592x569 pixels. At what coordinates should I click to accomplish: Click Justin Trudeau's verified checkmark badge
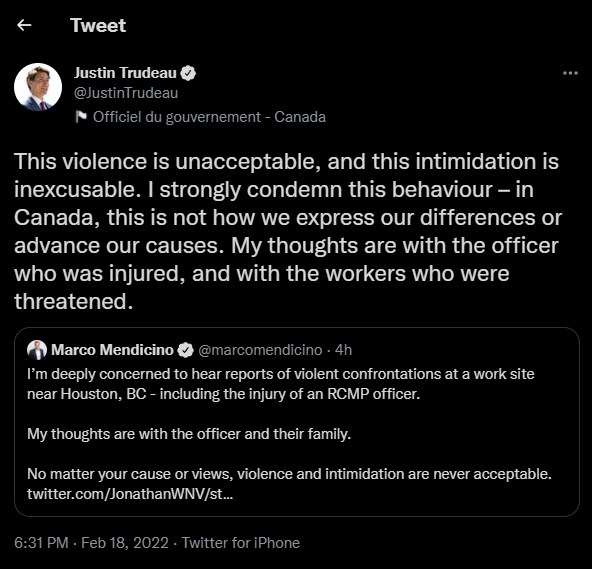188,73
